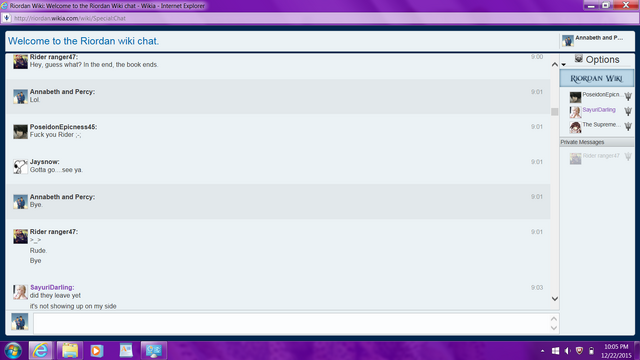Click PoseidonEpicness45's trident badge in user list
The image size is (640, 360).
tap(628, 96)
